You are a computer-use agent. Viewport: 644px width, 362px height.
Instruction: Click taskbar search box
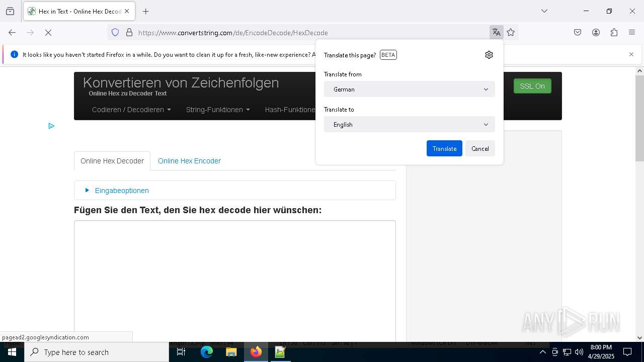[97, 352]
